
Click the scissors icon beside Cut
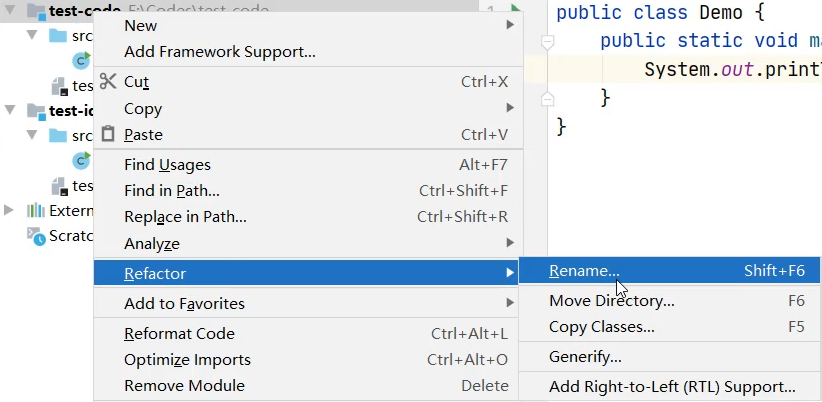[x=108, y=82]
